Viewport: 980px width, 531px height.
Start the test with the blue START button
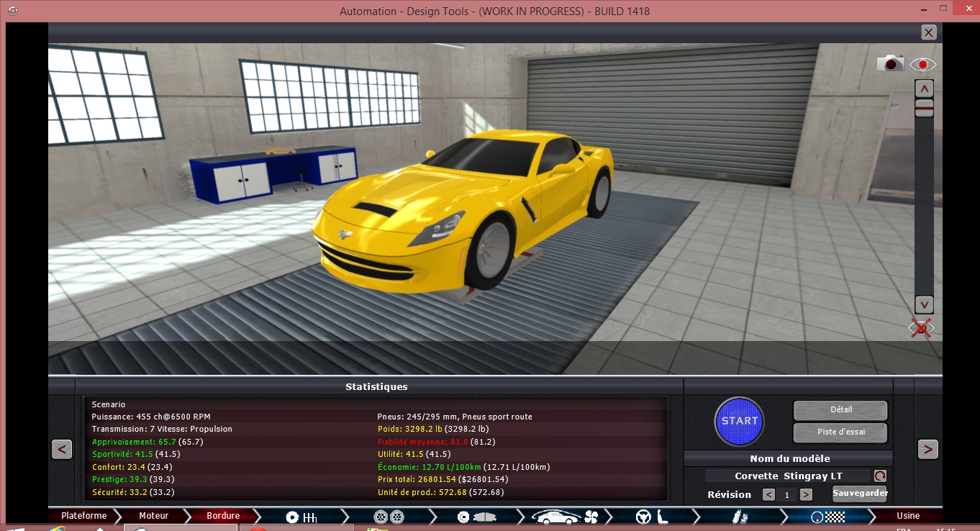coord(740,421)
